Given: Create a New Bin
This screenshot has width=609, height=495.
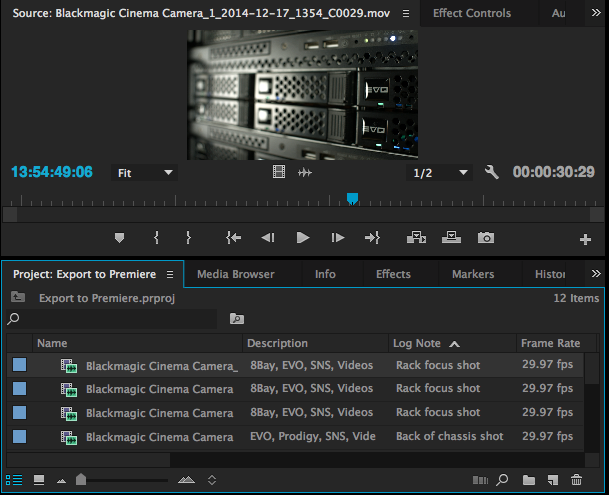Looking at the screenshot, I should click(529, 481).
